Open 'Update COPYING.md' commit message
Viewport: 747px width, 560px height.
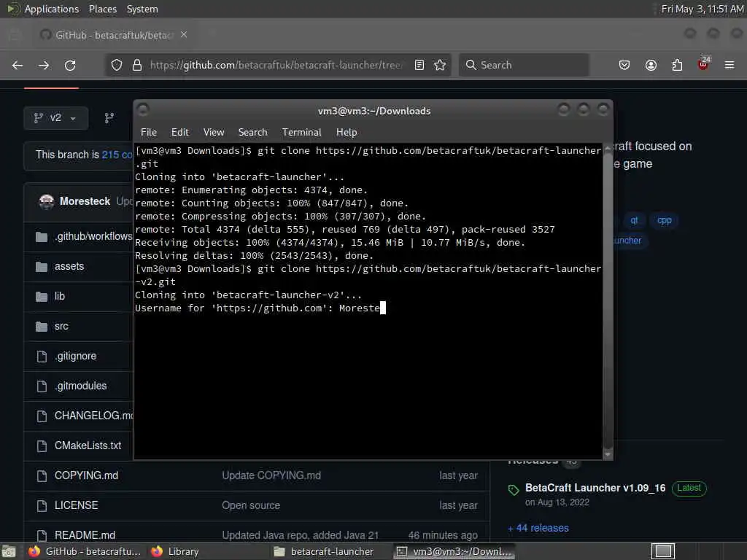click(x=271, y=475)
